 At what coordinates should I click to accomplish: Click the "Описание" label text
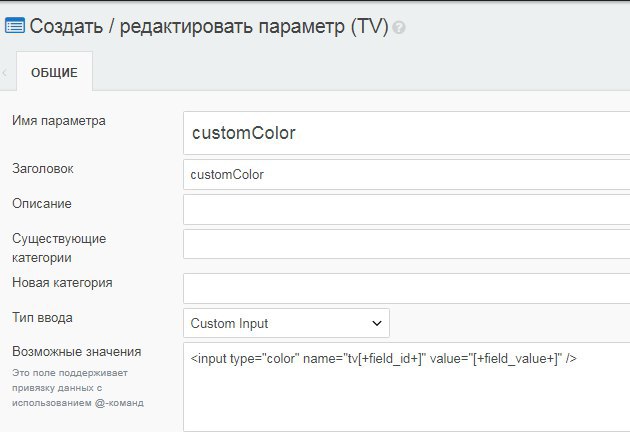(x=42, y=204)
